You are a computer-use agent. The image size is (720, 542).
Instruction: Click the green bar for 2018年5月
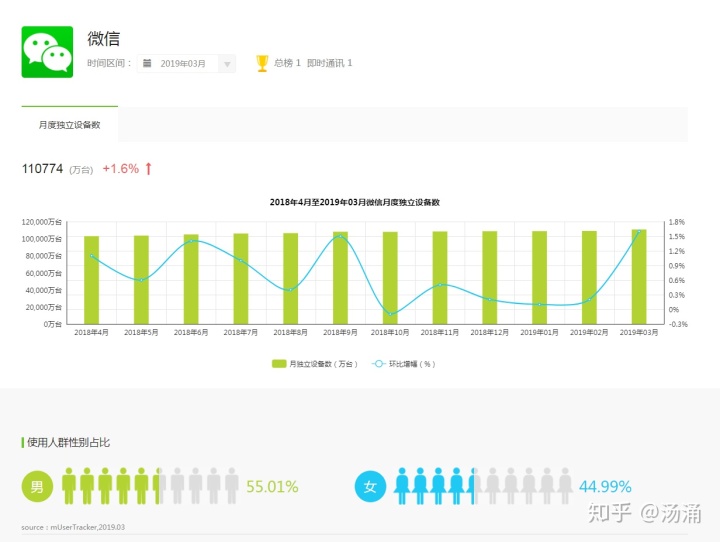click(x=141, y=280)
